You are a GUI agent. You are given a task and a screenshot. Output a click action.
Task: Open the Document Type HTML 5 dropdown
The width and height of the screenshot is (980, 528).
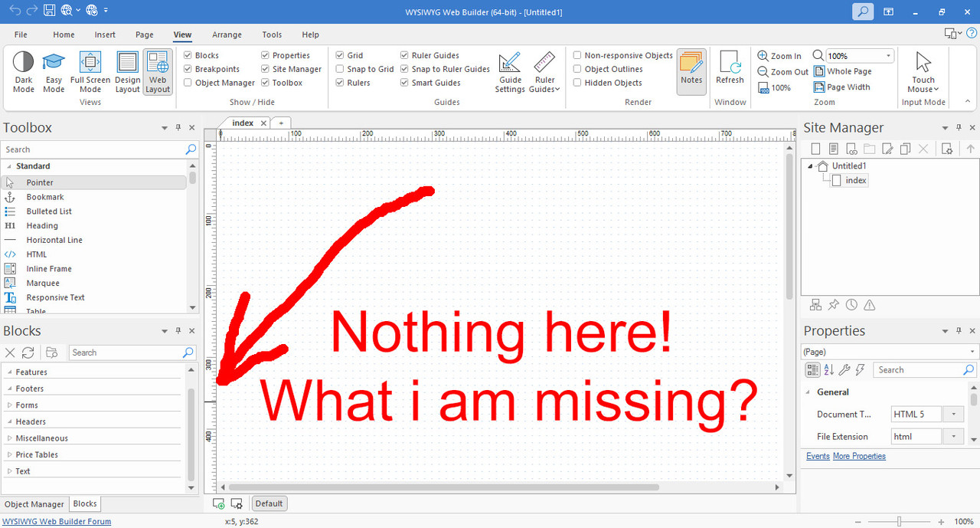tap(953, 414)
